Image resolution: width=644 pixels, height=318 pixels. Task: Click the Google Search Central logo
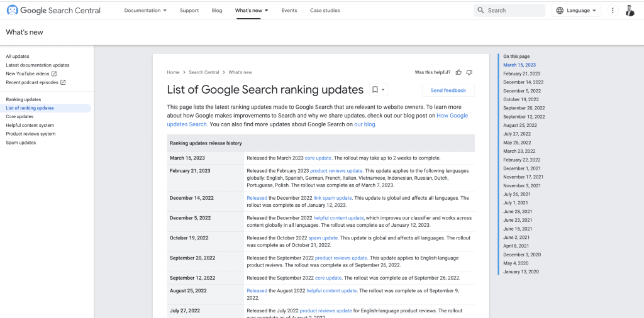(53, 10)
